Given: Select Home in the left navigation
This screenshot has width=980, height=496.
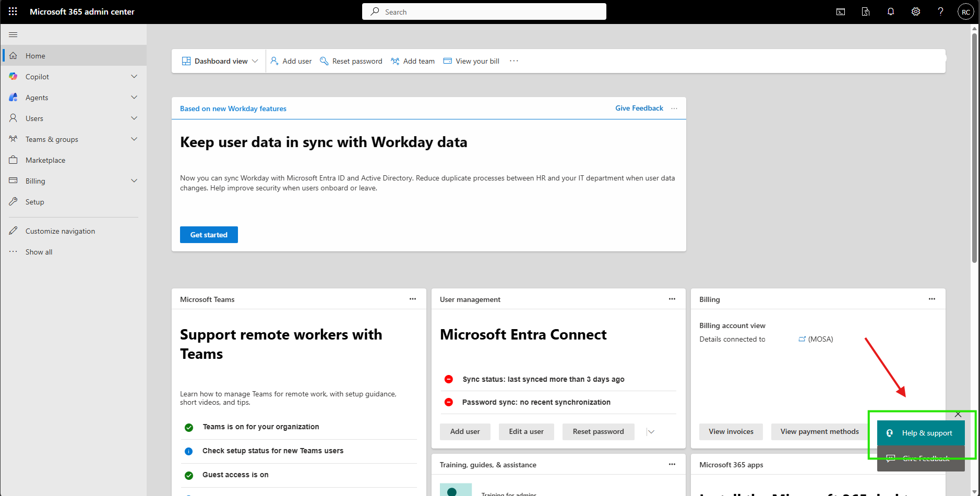Looking at the screenshot, I should point(35,55).
